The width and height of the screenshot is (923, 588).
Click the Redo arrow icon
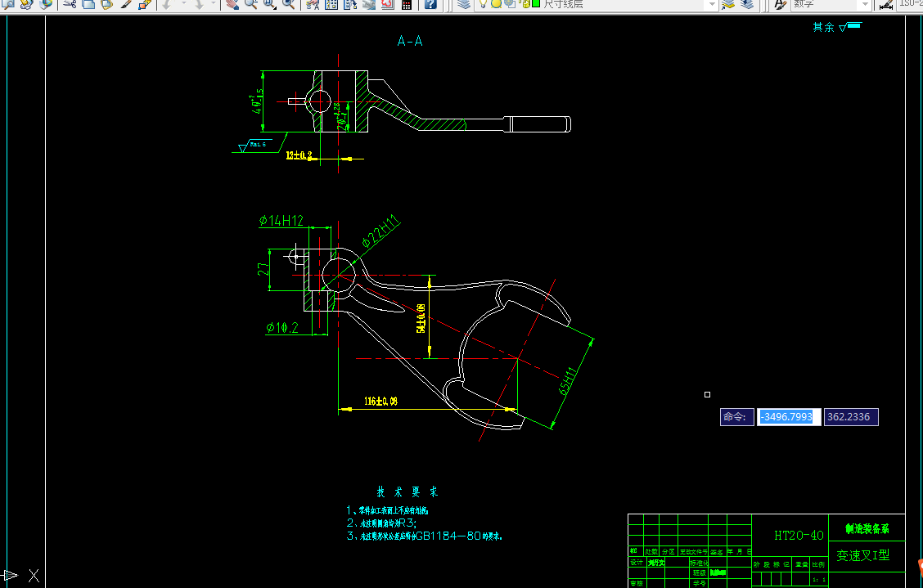pyautogui.click(x=199, y=3)
